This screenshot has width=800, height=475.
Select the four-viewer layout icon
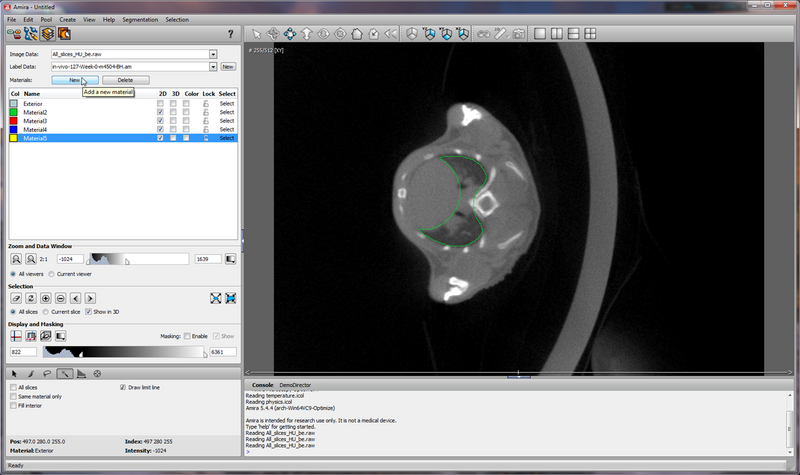[x=589, y=33]
